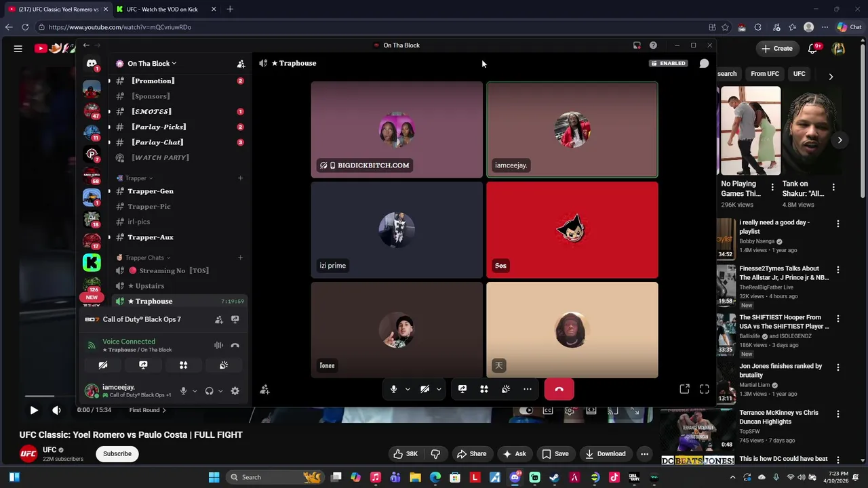Click YouTube Create button
The image size is (868, 488).
(777, 49)
